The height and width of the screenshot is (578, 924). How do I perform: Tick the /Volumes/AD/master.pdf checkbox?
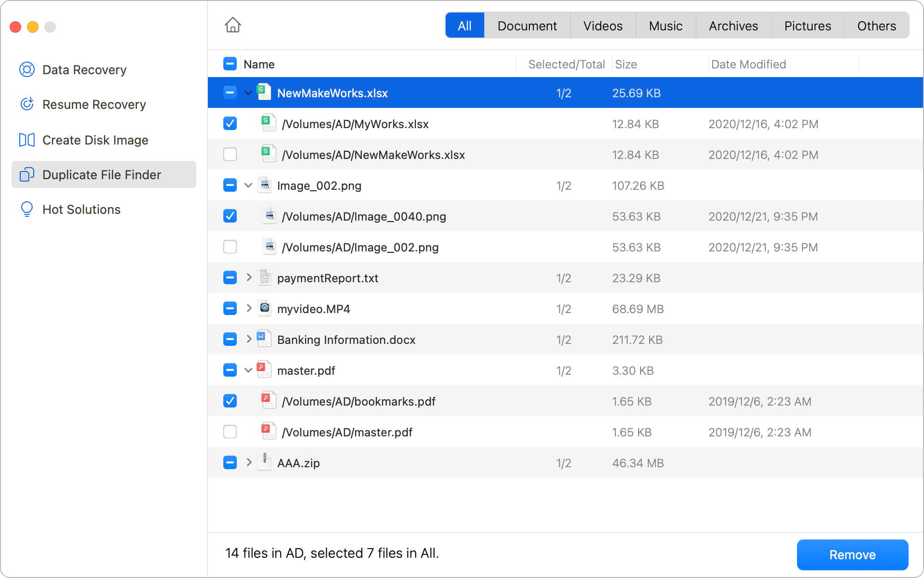tap(230, 432)
